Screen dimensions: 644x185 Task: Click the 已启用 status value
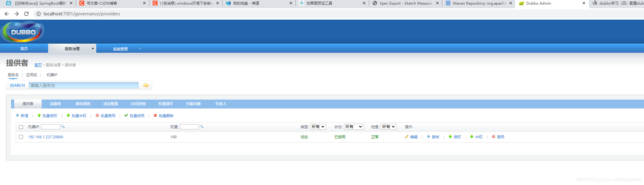point(340,137)
